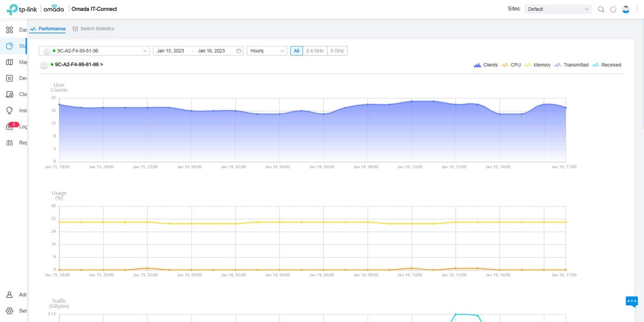
Task: Open the Clients sidebar icon
Action: coord(9,94)
